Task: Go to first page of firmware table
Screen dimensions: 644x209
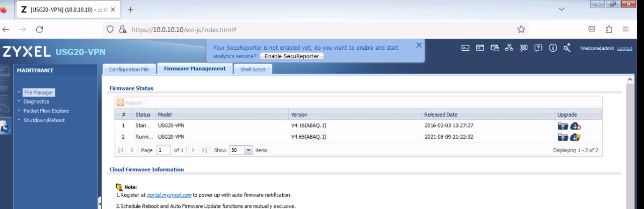Action: [x=121, y=150]
